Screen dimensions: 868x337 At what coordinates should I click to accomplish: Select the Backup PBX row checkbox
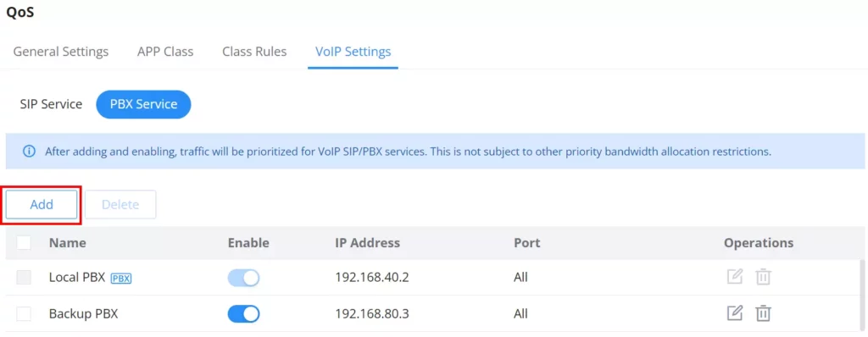point(24,314)
